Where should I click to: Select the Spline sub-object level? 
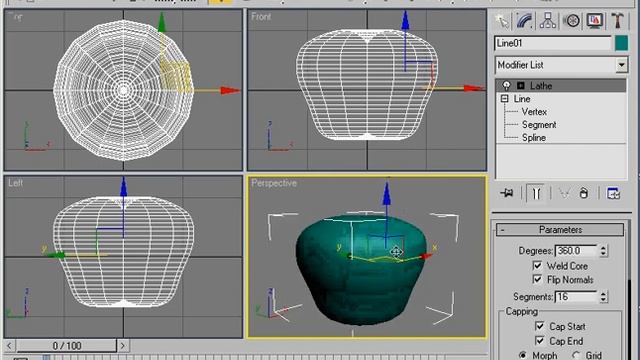(533, 138)
